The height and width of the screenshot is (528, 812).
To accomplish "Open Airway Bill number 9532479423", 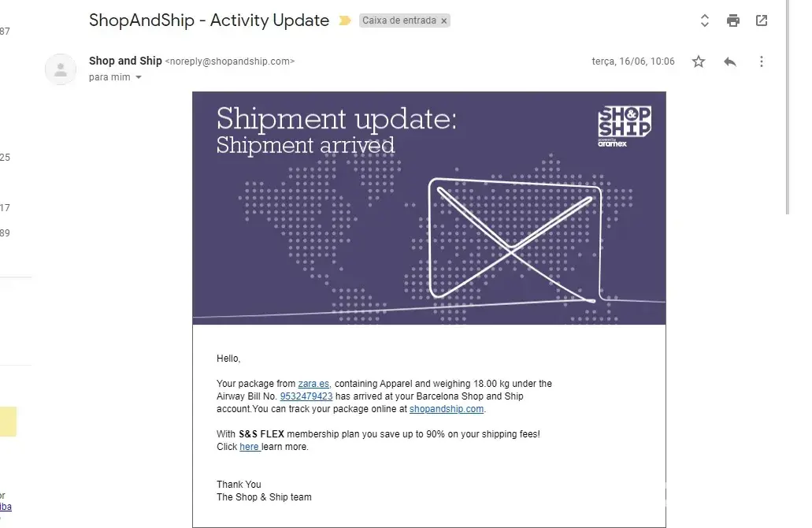I will click(306, 396).
